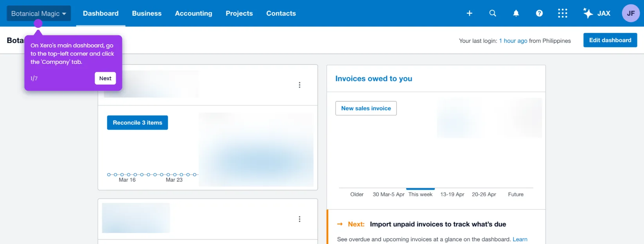Open the Contacts menu
The image size is (644, 244).
(x=281, y=13)
